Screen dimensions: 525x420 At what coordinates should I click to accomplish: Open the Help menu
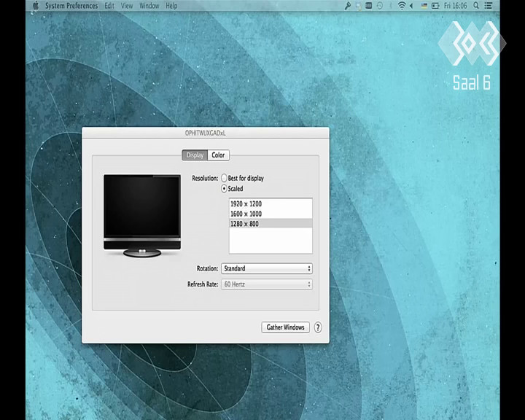click(171, 6)
